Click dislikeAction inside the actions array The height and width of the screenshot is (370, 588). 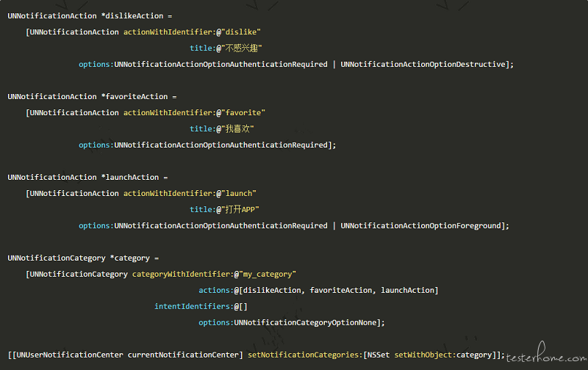point(272,290)
